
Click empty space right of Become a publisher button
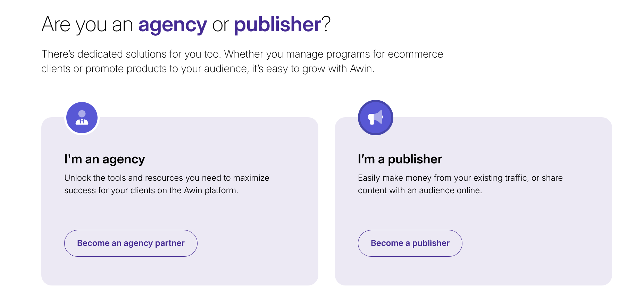tap(535, 243)
